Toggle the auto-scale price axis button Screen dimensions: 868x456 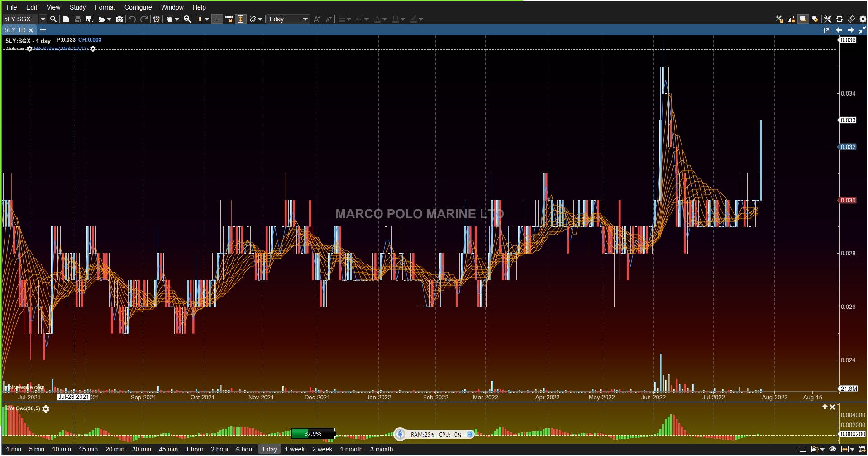pyautogui.click(x=241, y=19)
